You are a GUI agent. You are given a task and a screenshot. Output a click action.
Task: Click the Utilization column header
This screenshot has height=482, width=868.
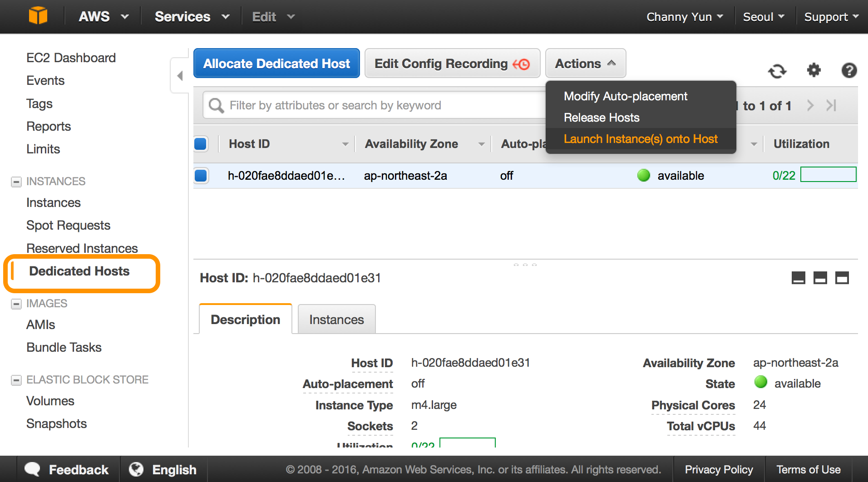point(801,144)
